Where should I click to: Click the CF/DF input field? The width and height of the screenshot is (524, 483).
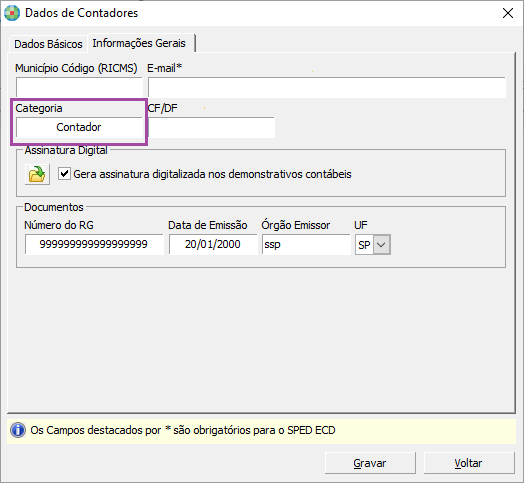coord(212,127)
